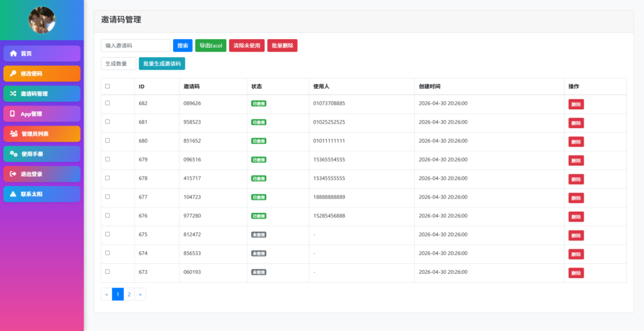644x331 pixels.
Task: Go to 邀请码管理 menu item
Action: pyautogui.click(x=42, y=94)
